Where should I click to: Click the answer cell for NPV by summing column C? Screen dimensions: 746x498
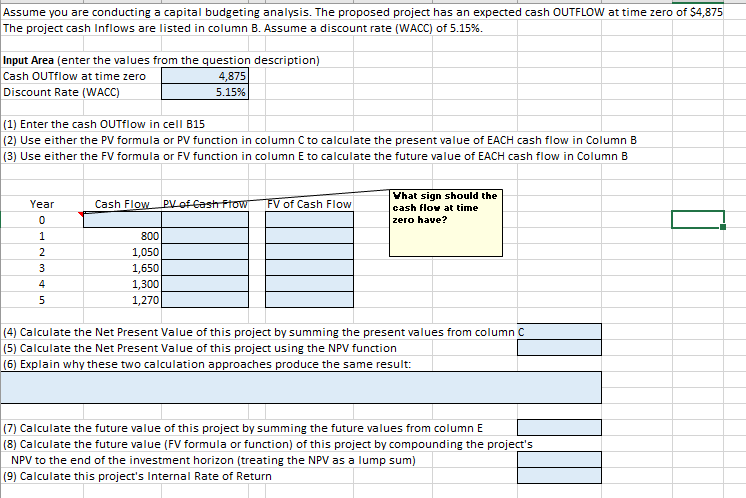pyautogui.click(x=560, y=332)
